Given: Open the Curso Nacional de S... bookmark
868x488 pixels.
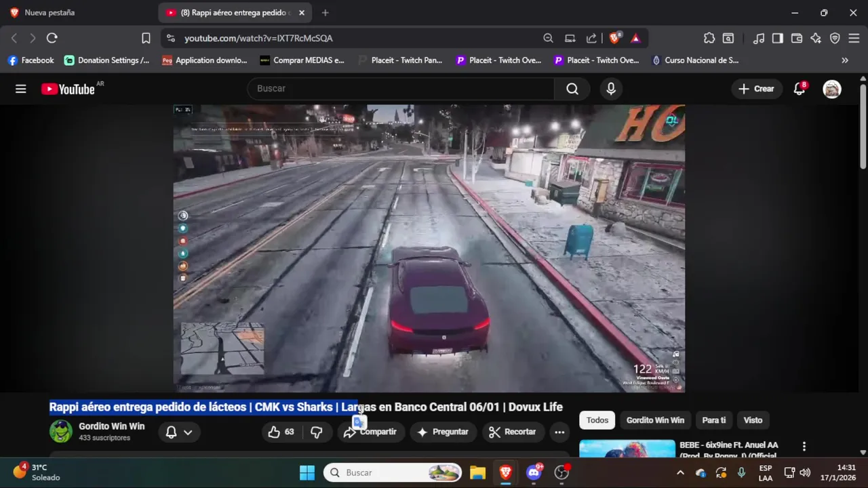Looking at the screenshot, I should (695, 60).
